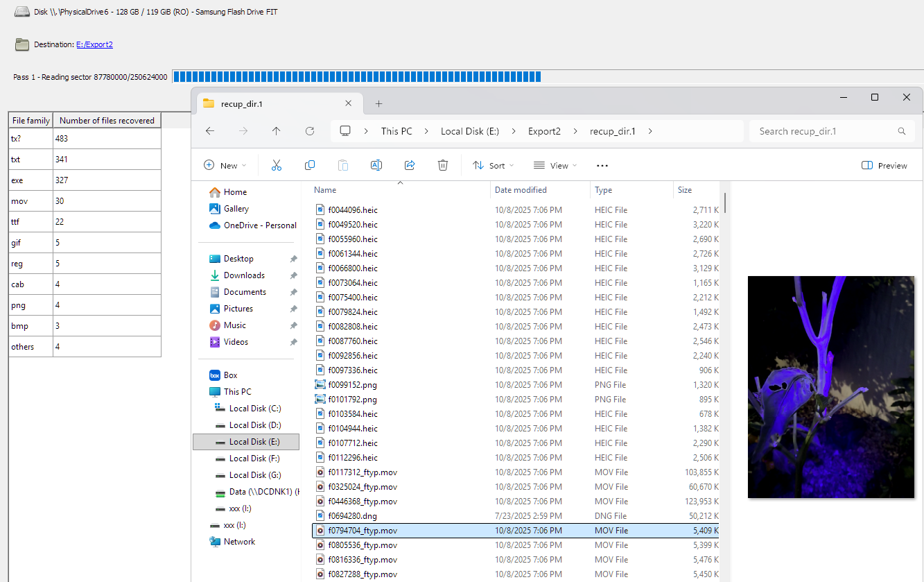Click the Rename icon in toolbar

click(376, 165)
